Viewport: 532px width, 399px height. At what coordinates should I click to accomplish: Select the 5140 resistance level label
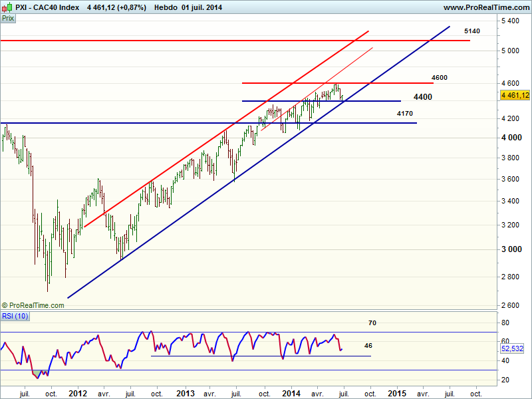click(471, 31)
